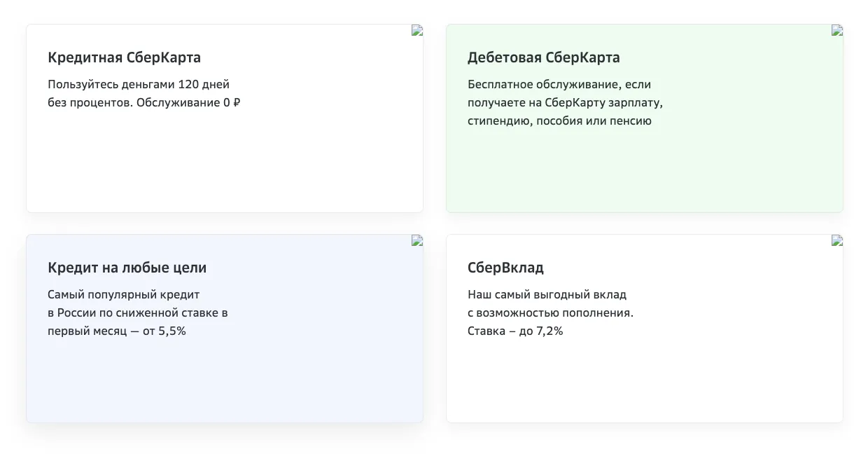The width and height of the screenshot is (868, 454).
Task: Select text 'Бесплатное обслуживание, если'
Action: click(559, 85)
